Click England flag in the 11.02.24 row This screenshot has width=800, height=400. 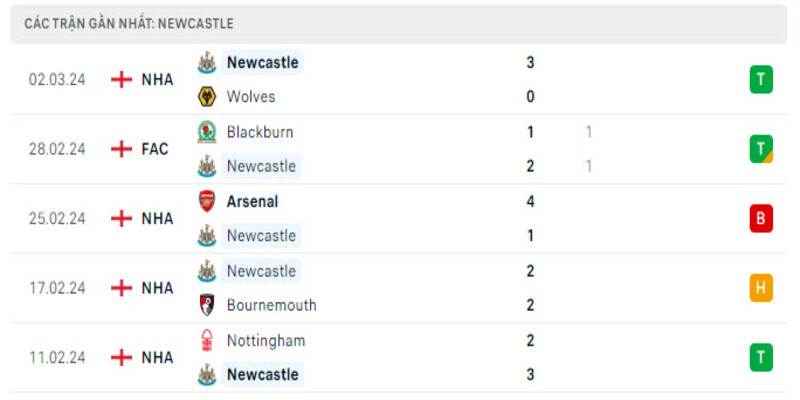tap(121, 357)
